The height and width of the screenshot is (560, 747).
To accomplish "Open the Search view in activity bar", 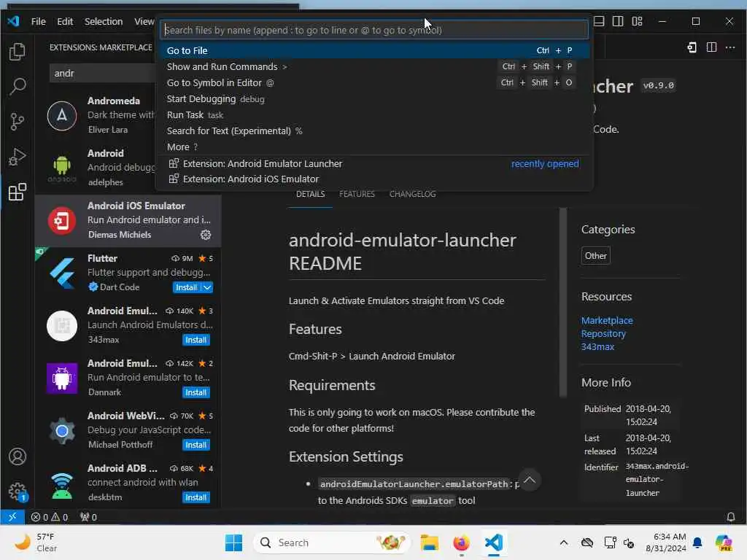I will point(18,86).
